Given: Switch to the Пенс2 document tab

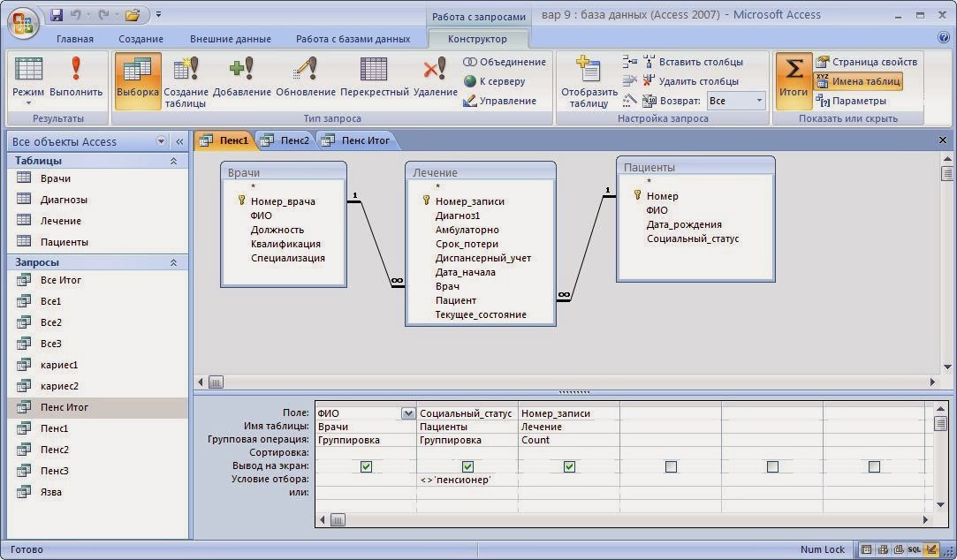Looking at the screenshot, I should point(285,141).
